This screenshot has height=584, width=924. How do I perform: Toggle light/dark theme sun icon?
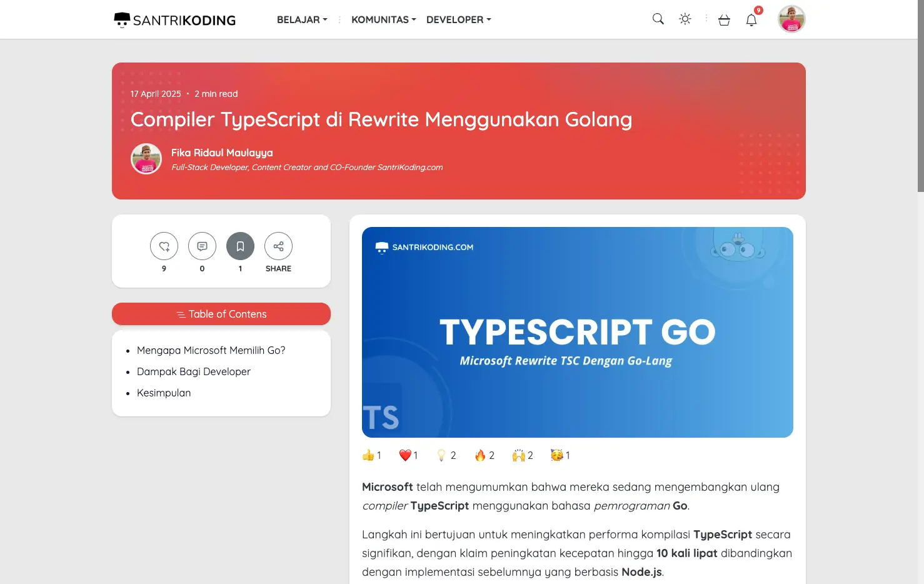pos(685,19)
